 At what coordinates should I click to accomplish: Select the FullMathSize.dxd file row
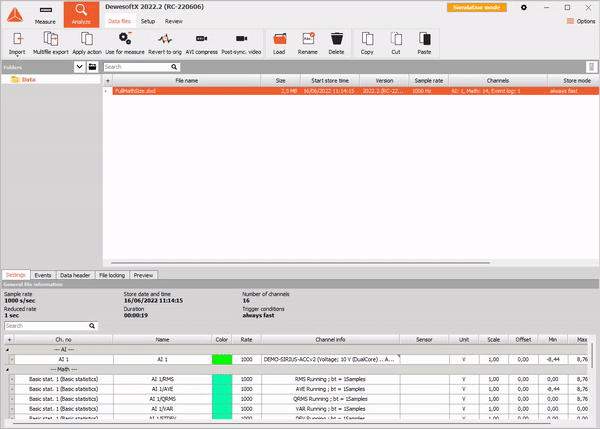click(x=355, y=91)
